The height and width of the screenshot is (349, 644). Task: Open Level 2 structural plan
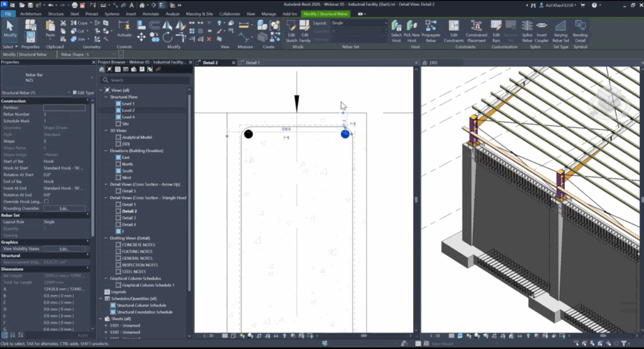(128, 111)
